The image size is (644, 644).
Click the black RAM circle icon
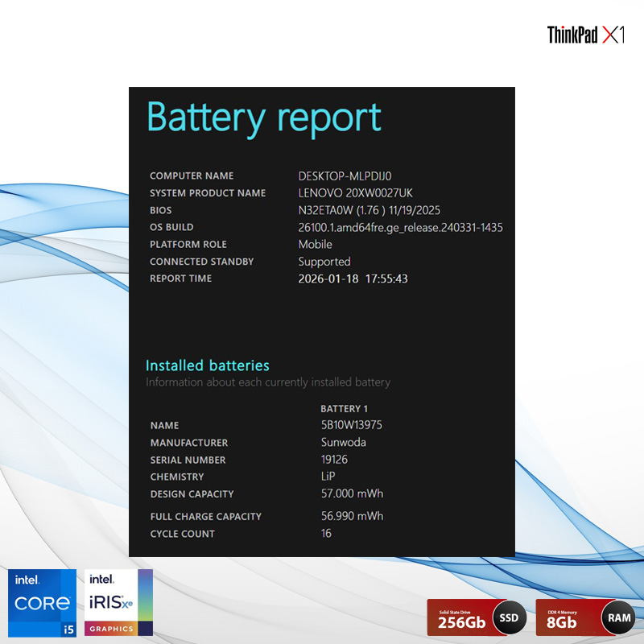pos(618,617)
